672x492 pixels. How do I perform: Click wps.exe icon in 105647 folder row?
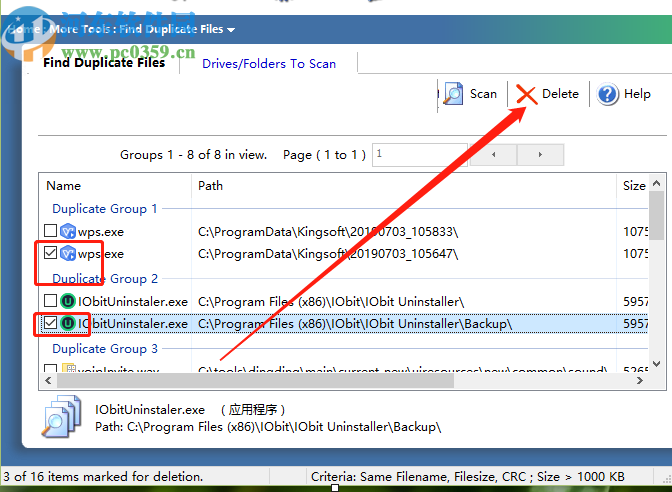68,254
